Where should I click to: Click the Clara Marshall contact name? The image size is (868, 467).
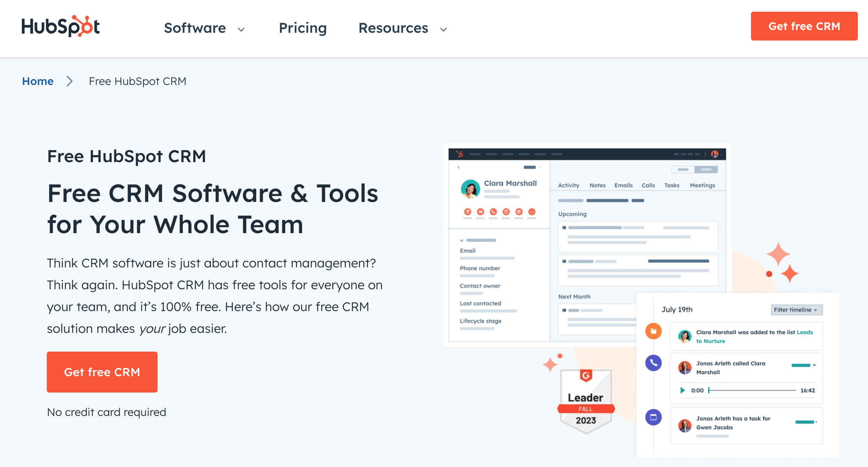pyautogui.click(x=510, y=183)
